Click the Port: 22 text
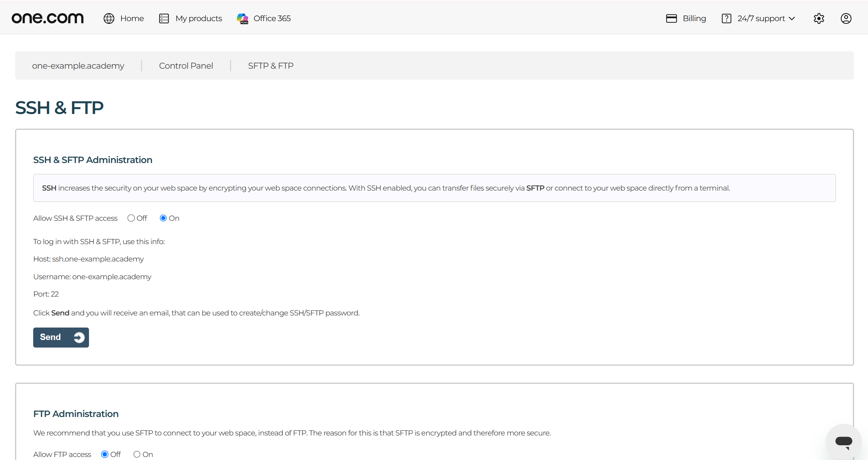 coord(46,294)
